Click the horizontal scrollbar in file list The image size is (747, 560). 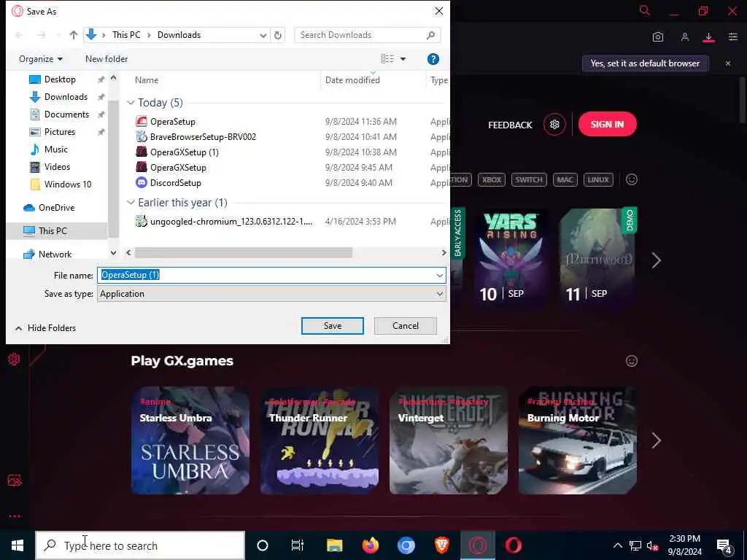pyautogui.click(x=244, y=253)
